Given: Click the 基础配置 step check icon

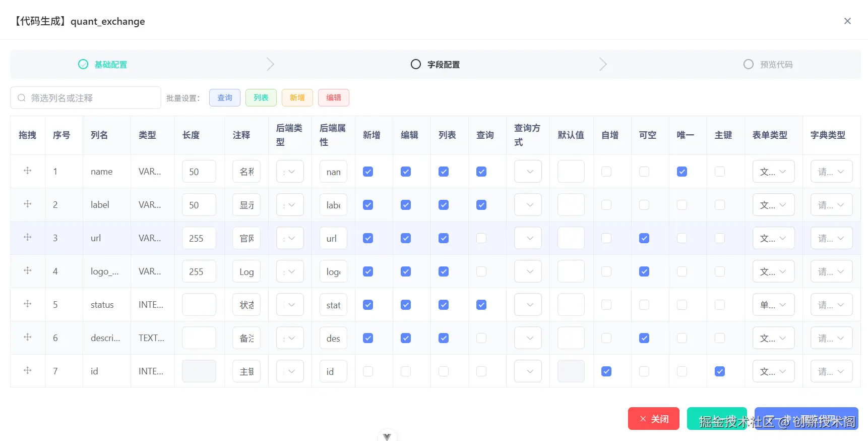Looking at the screenshot, I should point(83,64).
